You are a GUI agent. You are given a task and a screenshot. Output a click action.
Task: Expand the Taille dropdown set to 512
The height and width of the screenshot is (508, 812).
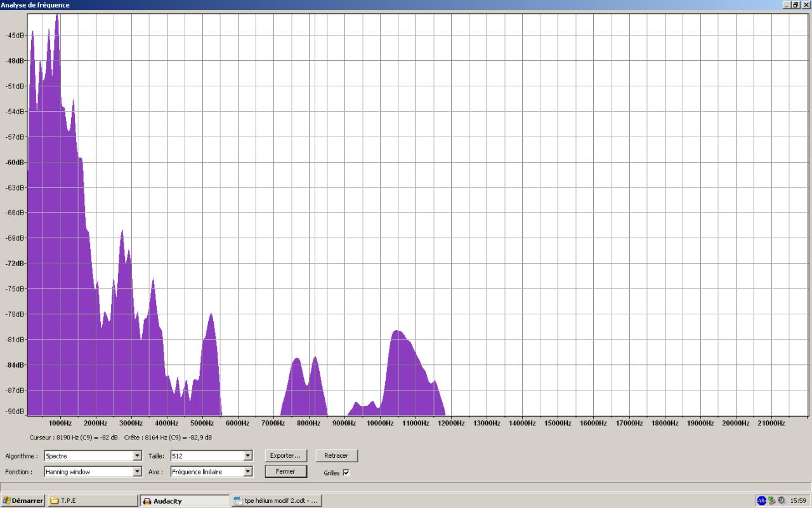(x=211, y=456)
